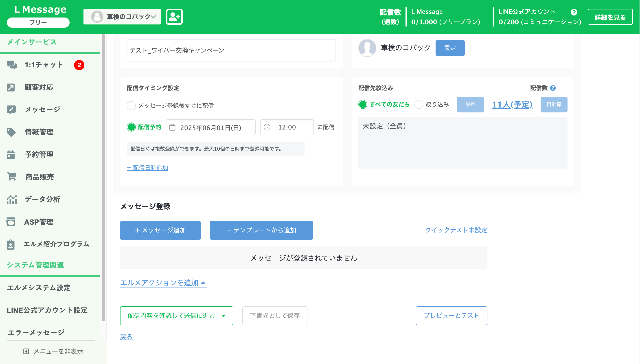Click the 1:1チャット speech bubble icon
640x364 pixels.
11,65
